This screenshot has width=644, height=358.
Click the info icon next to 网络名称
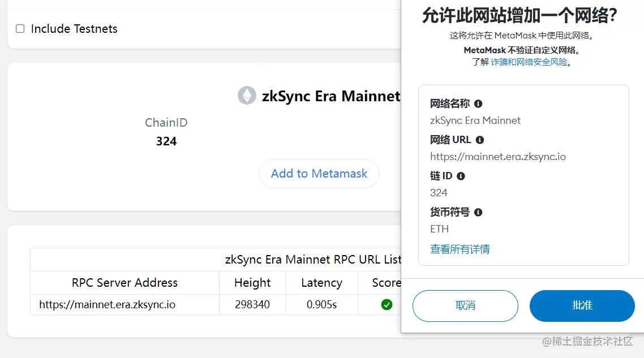point(478,103)
